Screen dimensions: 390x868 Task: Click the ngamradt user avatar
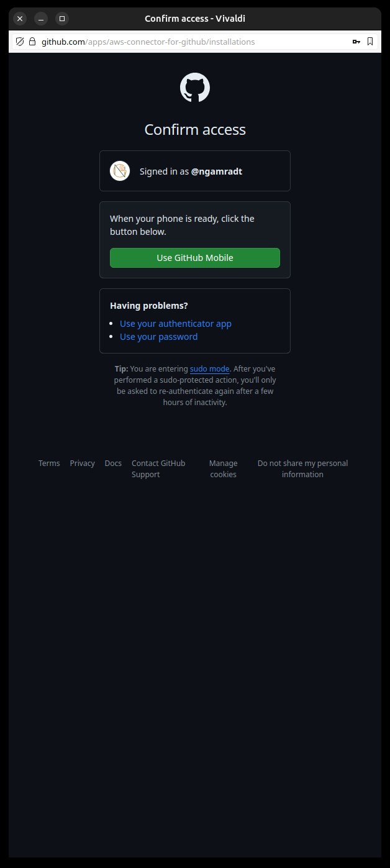(120, 171)
